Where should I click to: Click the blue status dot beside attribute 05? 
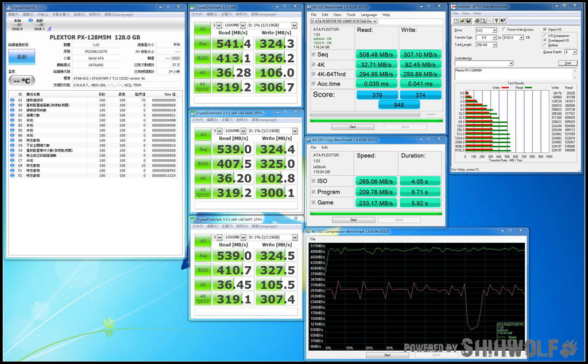pyautogui.click(x=12, y=105)
